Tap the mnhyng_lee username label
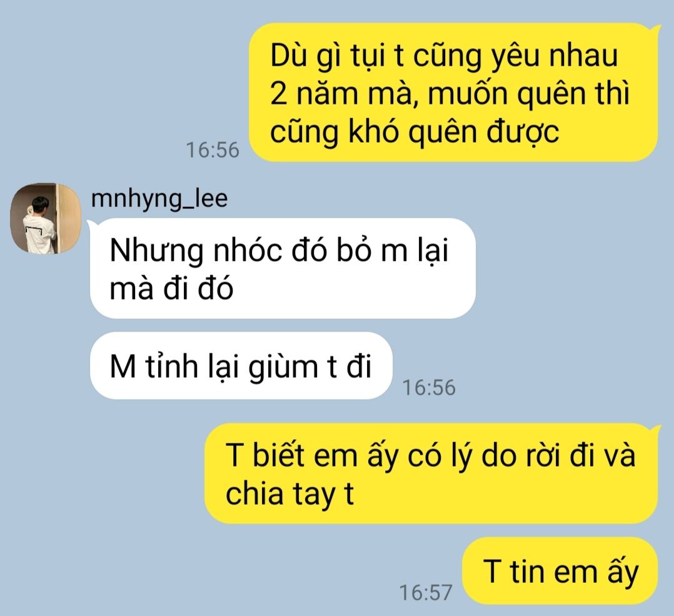This screenshot has height=616, width=674. tap(159, 199)
